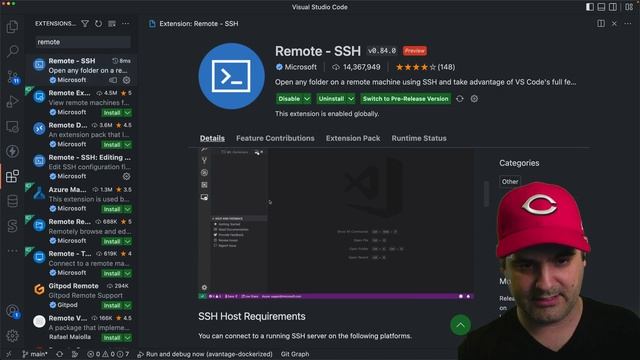Expand Install dropdown for Azure Machine Learning
This screenshot has height=360, width=640.
pos(128,209)
